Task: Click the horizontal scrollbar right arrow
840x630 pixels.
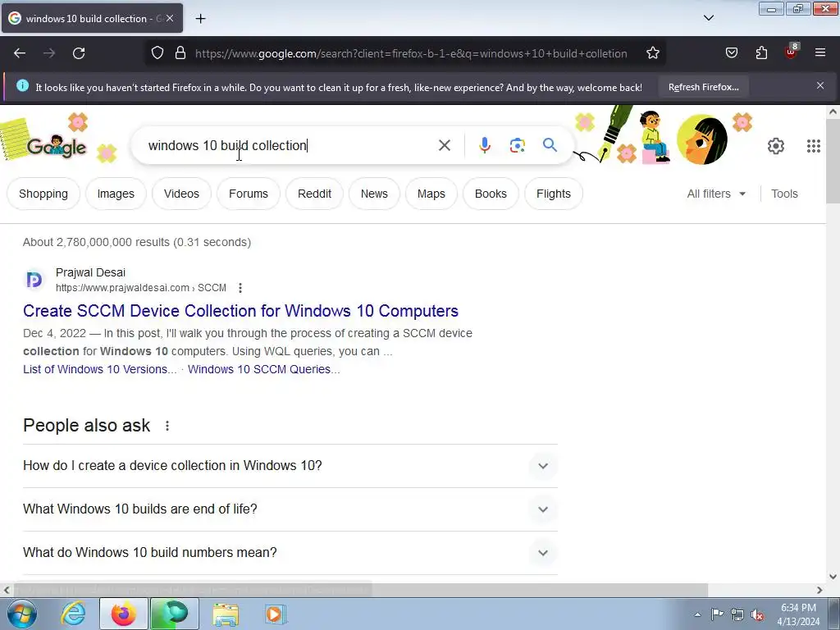Action: (x=819, y=590)
